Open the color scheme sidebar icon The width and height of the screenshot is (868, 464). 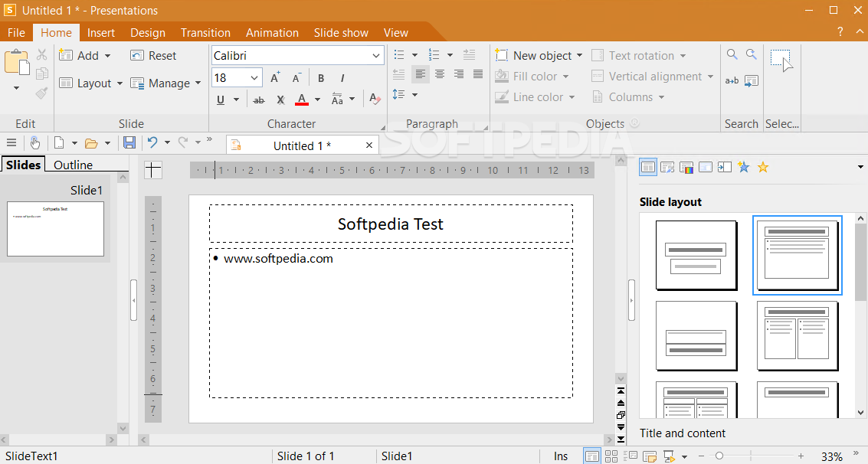[x=686, y=167]
